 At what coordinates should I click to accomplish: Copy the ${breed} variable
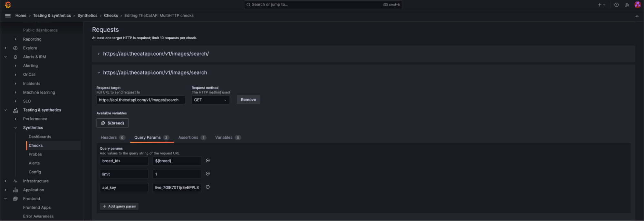112,123
